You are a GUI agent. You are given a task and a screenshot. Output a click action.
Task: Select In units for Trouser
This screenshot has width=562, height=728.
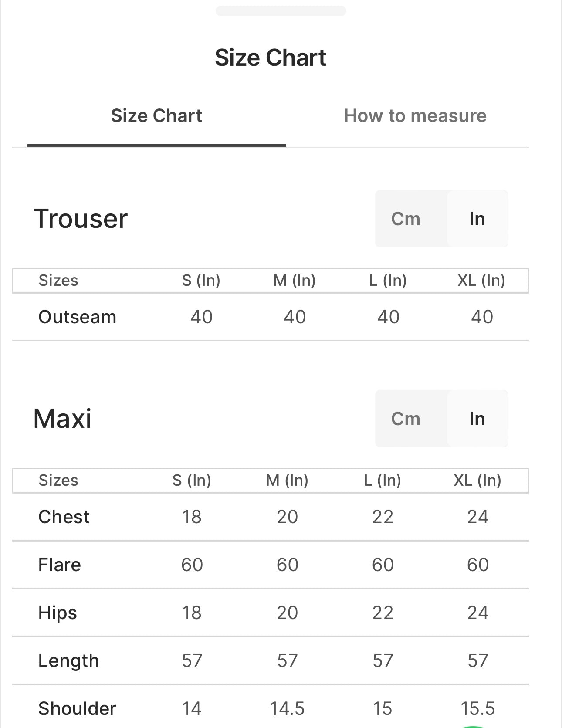tap(477, 219)
